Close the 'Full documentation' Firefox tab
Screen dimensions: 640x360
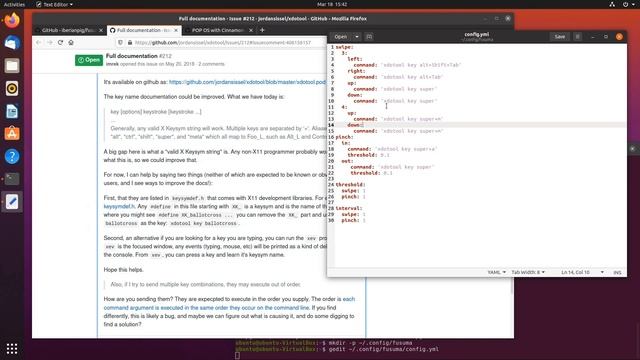pos(176,30)
